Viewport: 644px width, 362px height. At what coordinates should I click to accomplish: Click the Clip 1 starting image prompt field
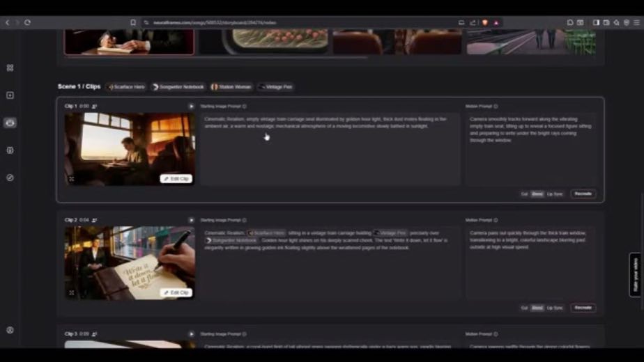click(330, 149)
